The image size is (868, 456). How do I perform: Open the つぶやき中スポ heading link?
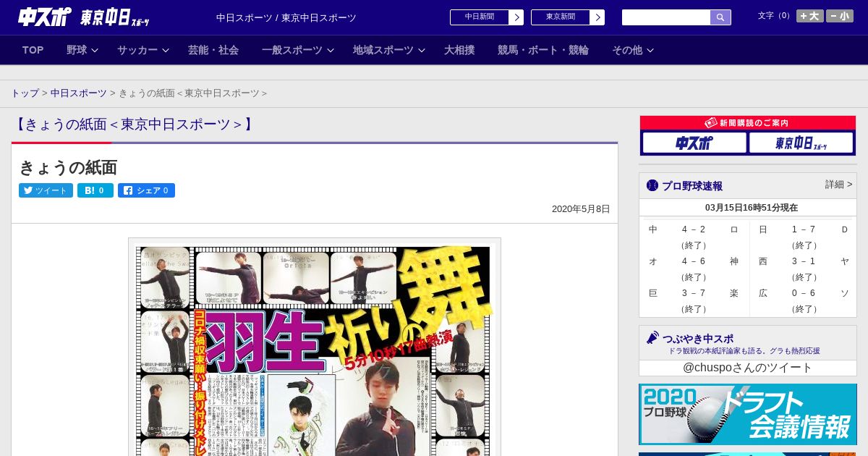coord(697,338)
